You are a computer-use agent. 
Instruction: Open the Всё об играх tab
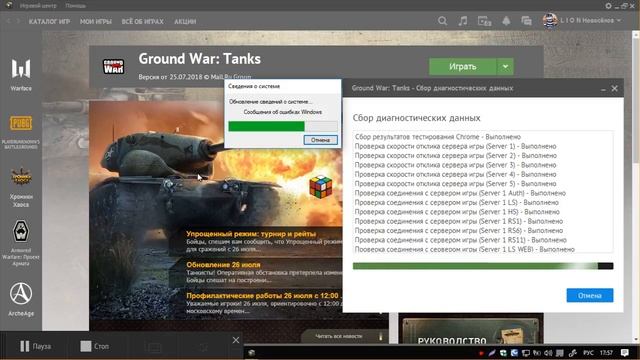[x=142, y=21]
